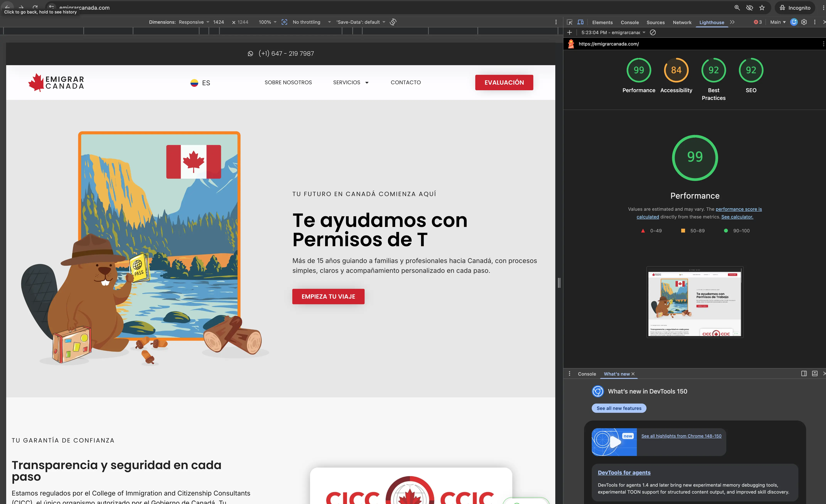Open See all highlights from Chrome 148-150

tap(681, 436)
